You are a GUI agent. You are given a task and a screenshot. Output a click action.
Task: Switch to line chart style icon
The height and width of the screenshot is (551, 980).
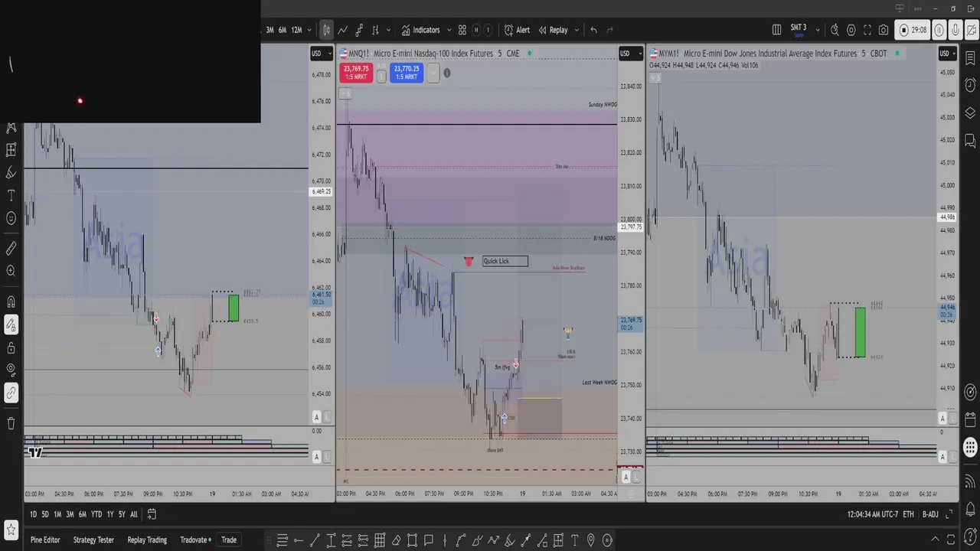[343, 30]
